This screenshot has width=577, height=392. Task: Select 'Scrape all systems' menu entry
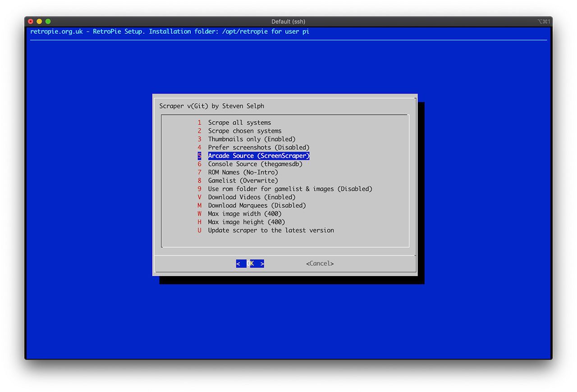pyautogui.click(x=239, y=123)
